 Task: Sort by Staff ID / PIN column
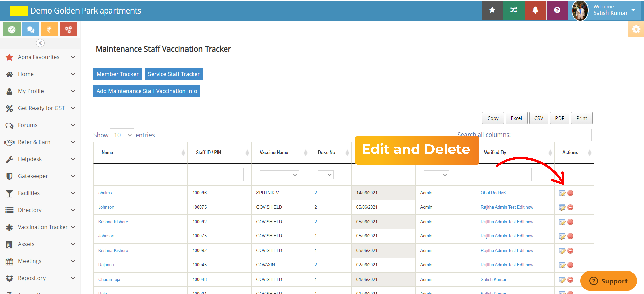coord(219,153)
